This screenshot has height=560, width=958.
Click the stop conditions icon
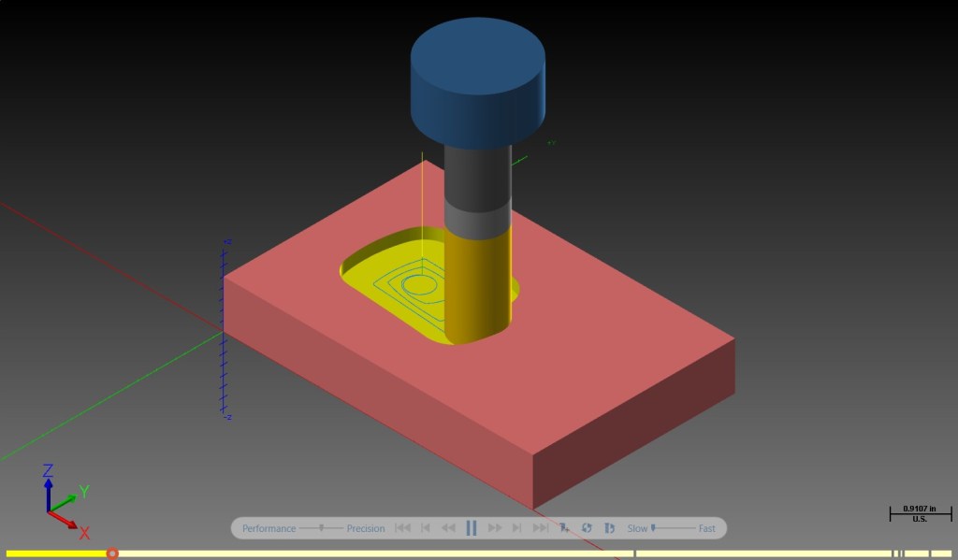coord(609,528)
